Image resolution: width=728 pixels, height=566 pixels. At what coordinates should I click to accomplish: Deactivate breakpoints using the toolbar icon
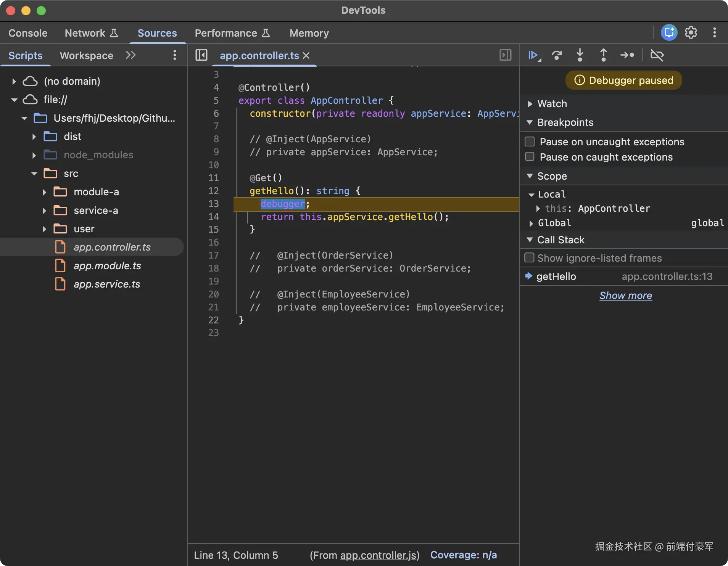[x=657, y=55]
